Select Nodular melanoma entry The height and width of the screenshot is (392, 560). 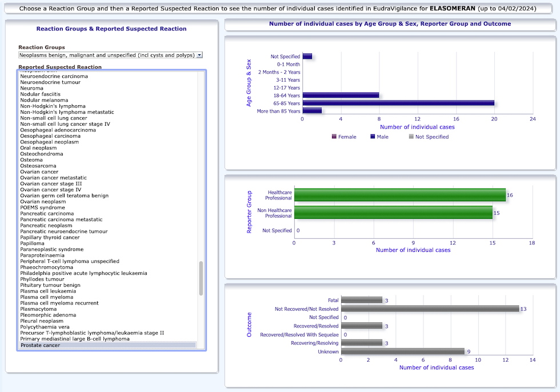44,100
